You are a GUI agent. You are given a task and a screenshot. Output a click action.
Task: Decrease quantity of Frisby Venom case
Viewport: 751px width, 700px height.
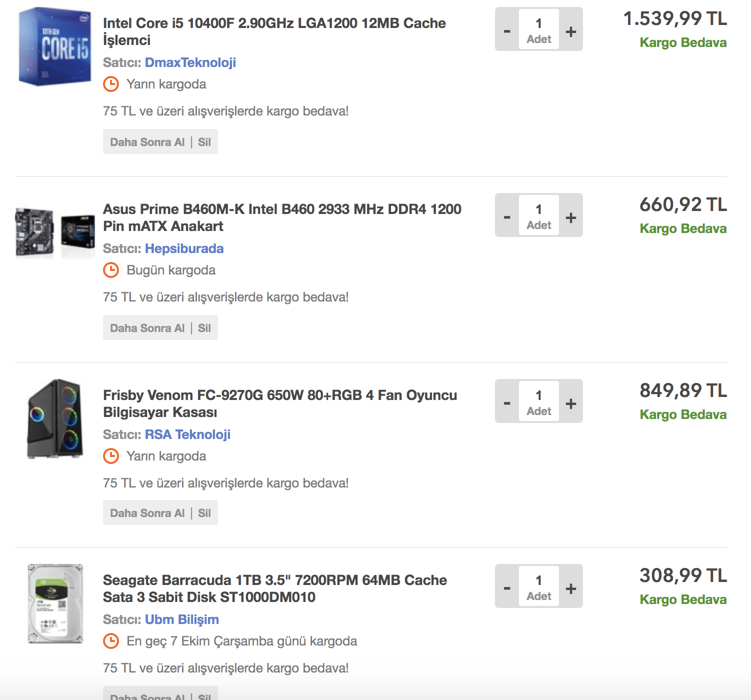(507, 403)
